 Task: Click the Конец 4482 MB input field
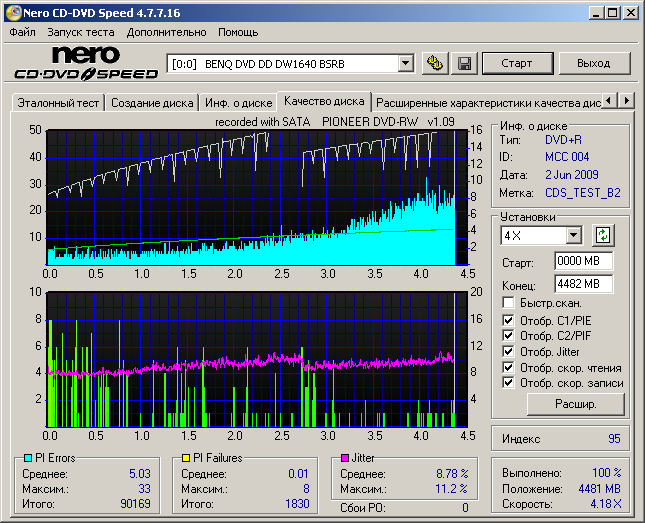(x=583, y=283)
